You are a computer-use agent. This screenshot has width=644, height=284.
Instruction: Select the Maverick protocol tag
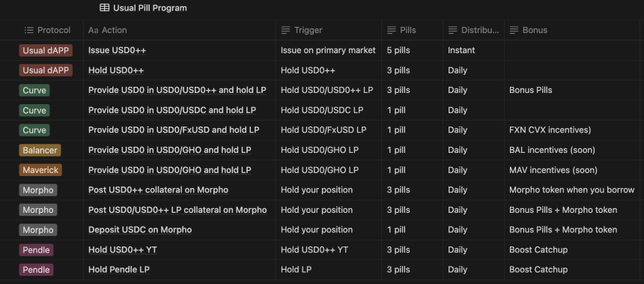tap(40, 170)
